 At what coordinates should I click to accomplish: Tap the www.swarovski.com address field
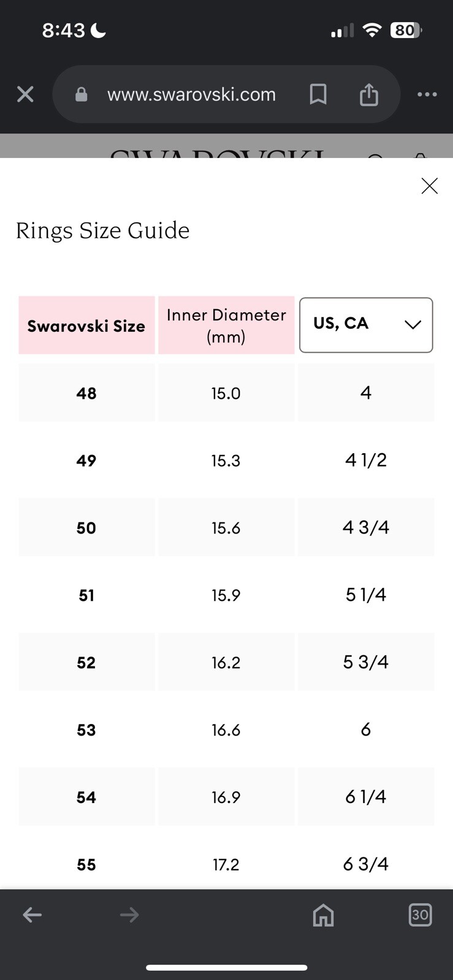191,94
